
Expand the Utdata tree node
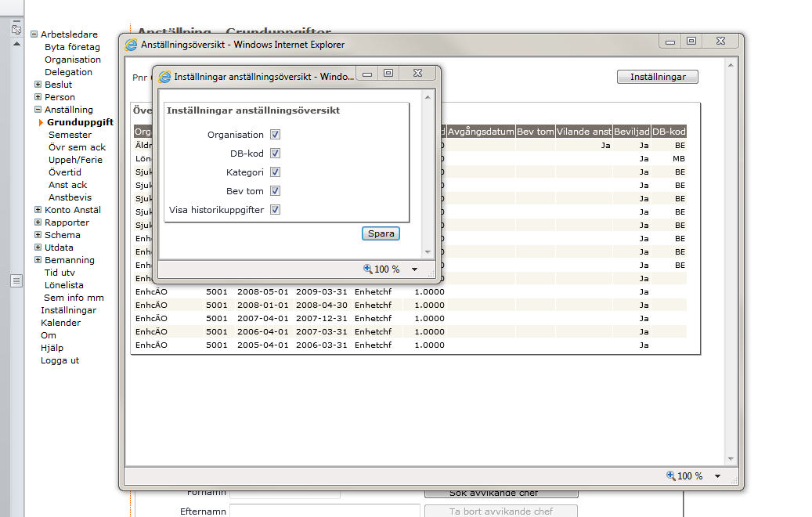point(38,247)
